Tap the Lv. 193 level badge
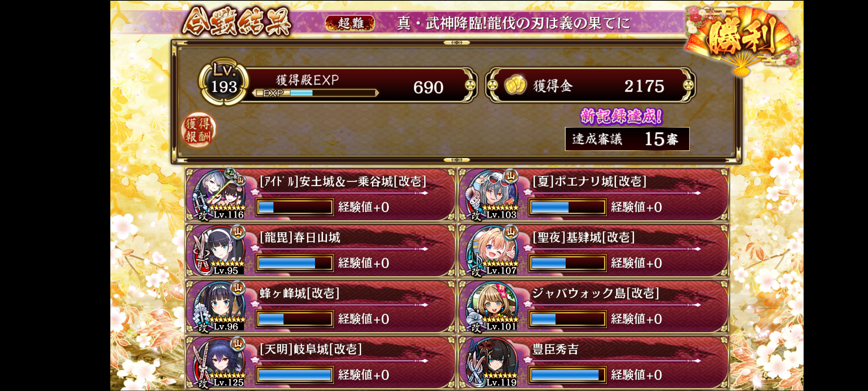The width and height of the screenshot is (868, 391). (224, 82)
